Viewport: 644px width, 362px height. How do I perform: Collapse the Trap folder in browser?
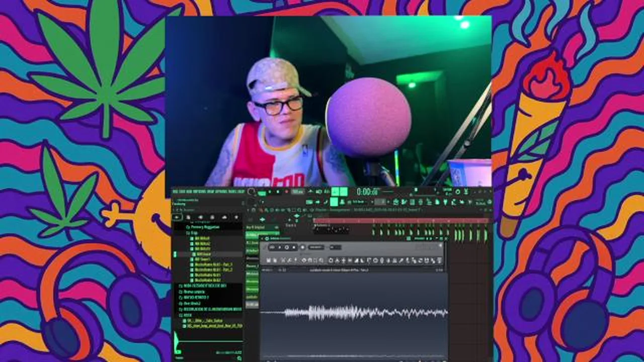192,233
